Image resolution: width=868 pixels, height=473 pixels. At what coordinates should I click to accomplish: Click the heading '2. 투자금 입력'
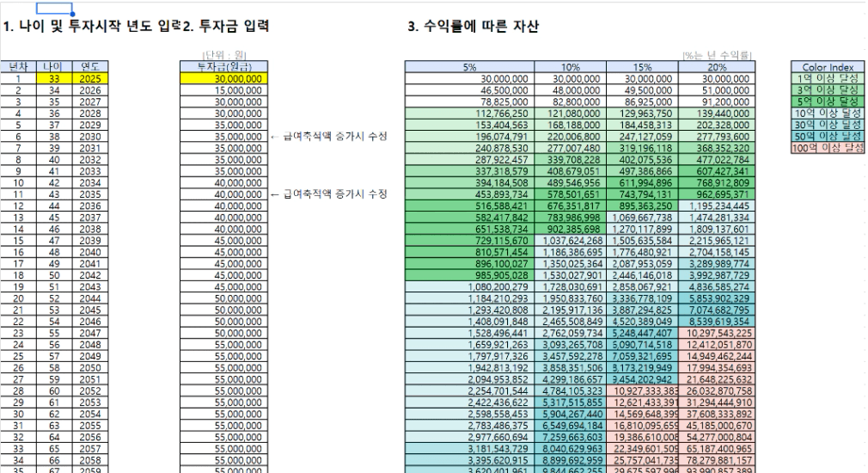pos(226,26)
